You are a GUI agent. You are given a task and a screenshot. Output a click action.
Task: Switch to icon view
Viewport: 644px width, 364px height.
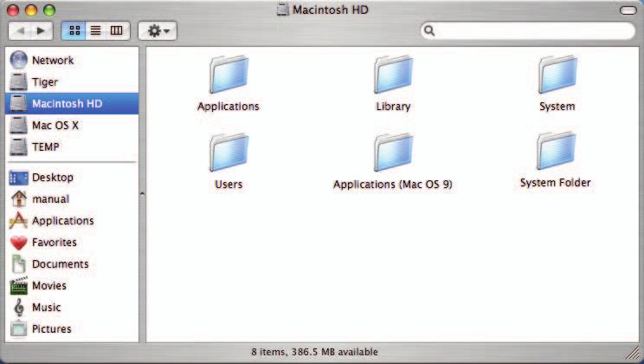74,30
